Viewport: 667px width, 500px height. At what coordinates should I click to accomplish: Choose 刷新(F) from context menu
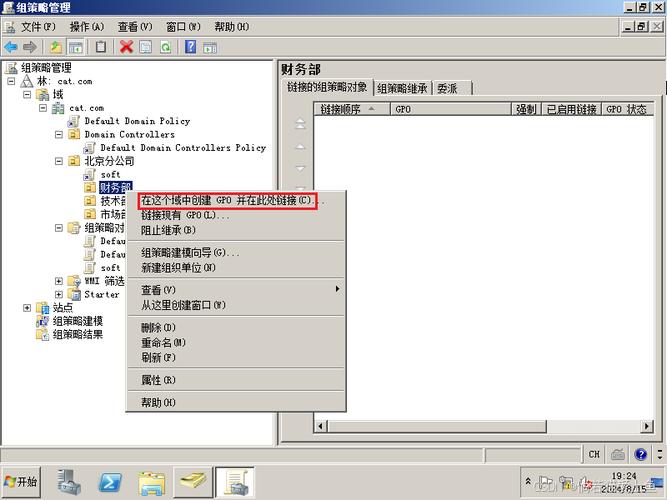click(236, 357)
